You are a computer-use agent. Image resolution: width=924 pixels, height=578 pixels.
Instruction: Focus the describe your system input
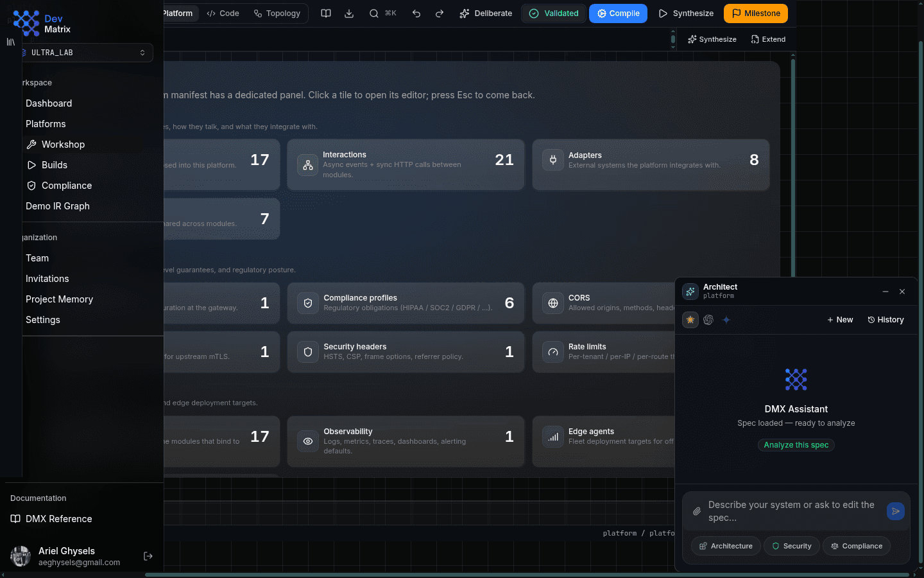click(792, 511)
